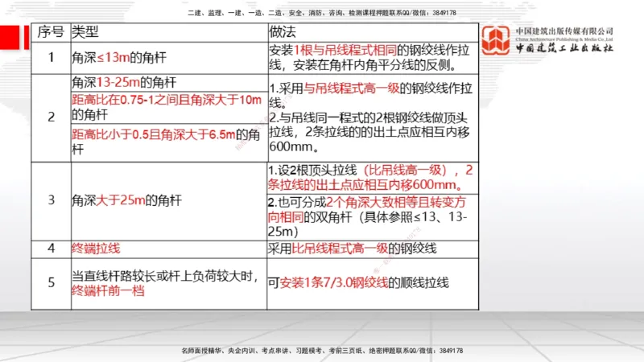Viewport: 644px width, 362px height.
Task: Click row number 1 cell
Action: point(51,58)
